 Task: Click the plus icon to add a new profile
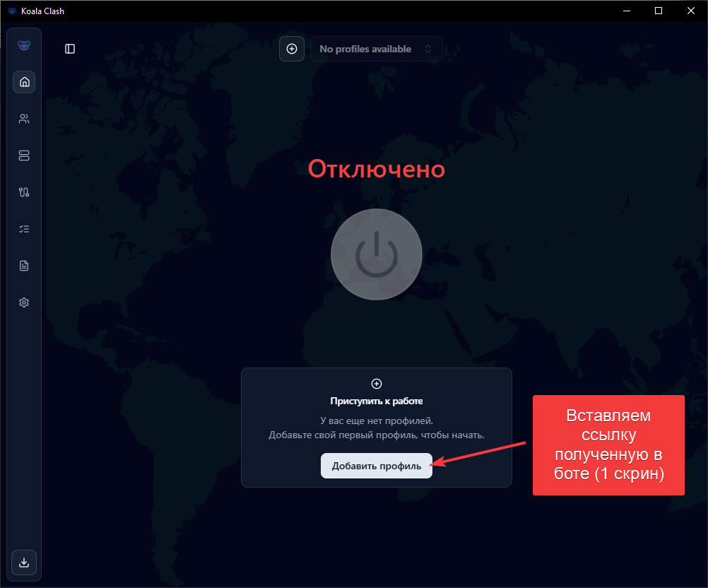coord(292,48)
